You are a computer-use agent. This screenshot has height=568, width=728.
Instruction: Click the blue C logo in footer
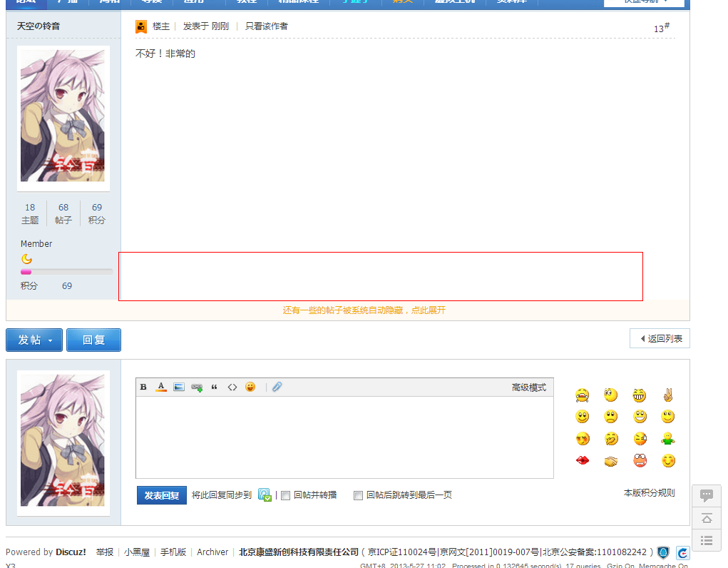[x=682, y=553]
